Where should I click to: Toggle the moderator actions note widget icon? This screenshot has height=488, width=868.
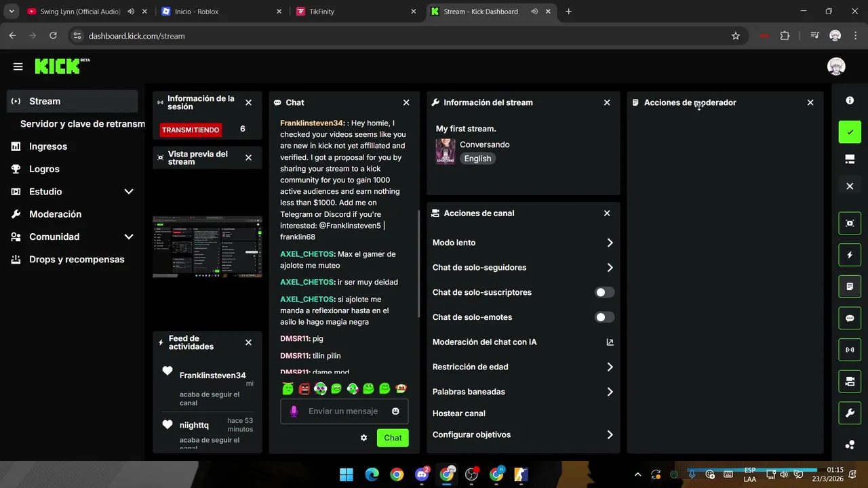(850, 287)
